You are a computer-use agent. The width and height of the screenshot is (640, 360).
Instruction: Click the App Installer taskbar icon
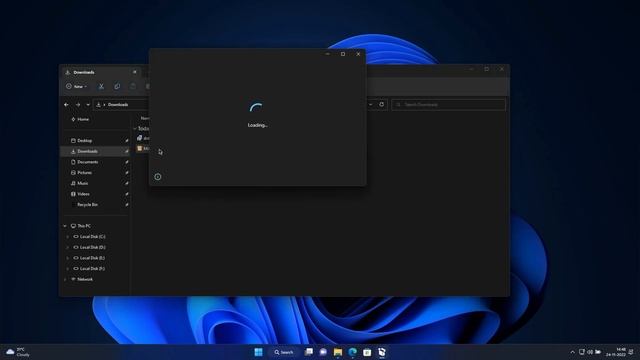click(382, 352)
